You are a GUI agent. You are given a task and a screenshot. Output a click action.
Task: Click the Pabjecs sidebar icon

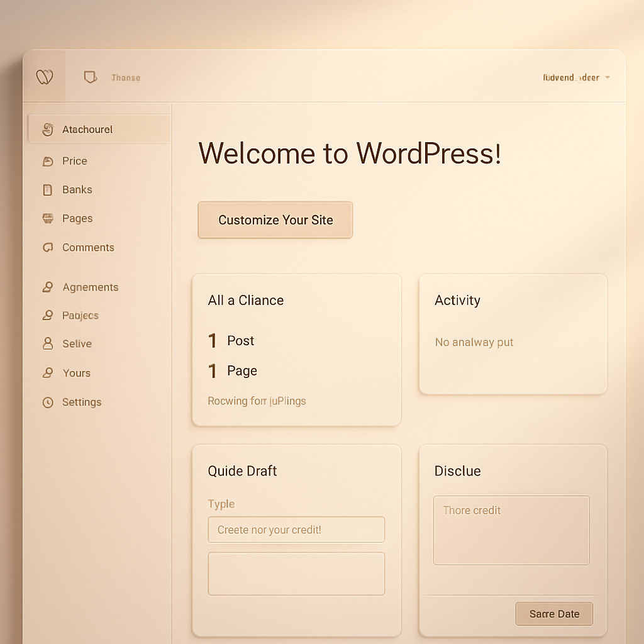(x=48, y=315)
